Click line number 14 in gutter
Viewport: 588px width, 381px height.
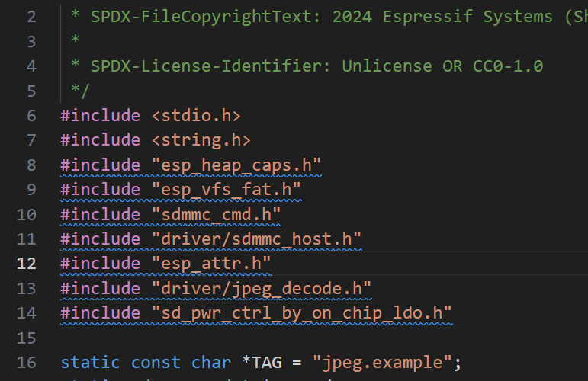pos(27,313)
